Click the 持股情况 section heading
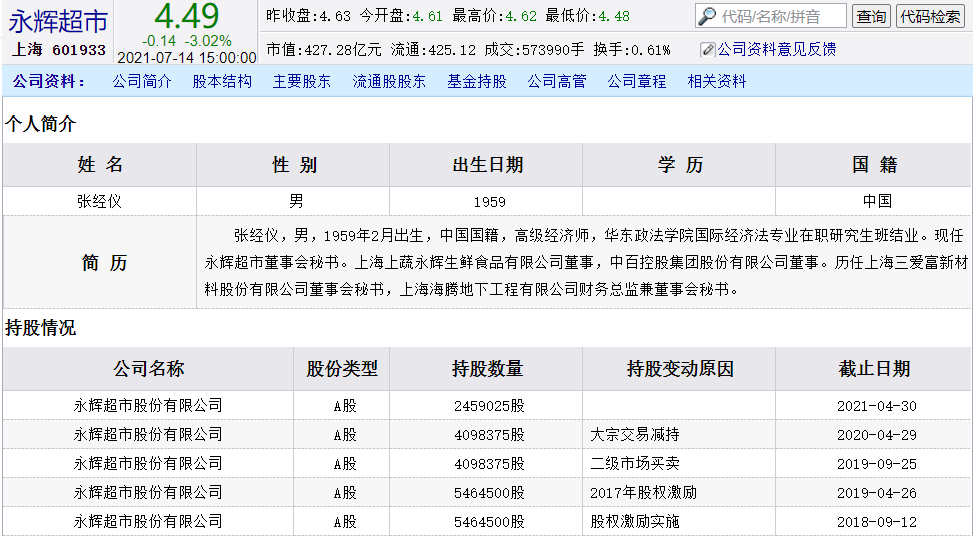Image resolution: width=976 pixels, height=536 pixels. (x=40, y=328)
